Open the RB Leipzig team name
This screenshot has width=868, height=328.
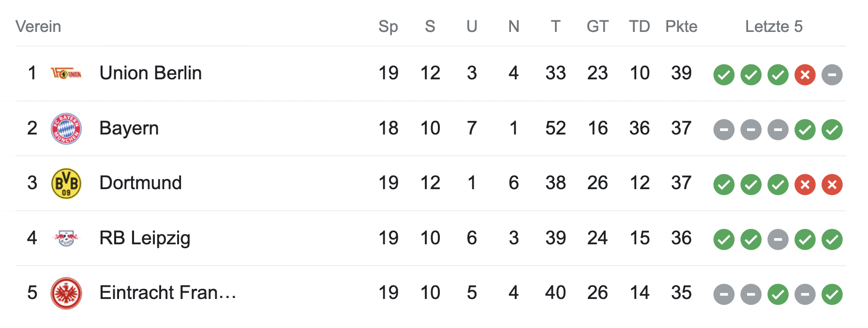click(x=145, y=238)
